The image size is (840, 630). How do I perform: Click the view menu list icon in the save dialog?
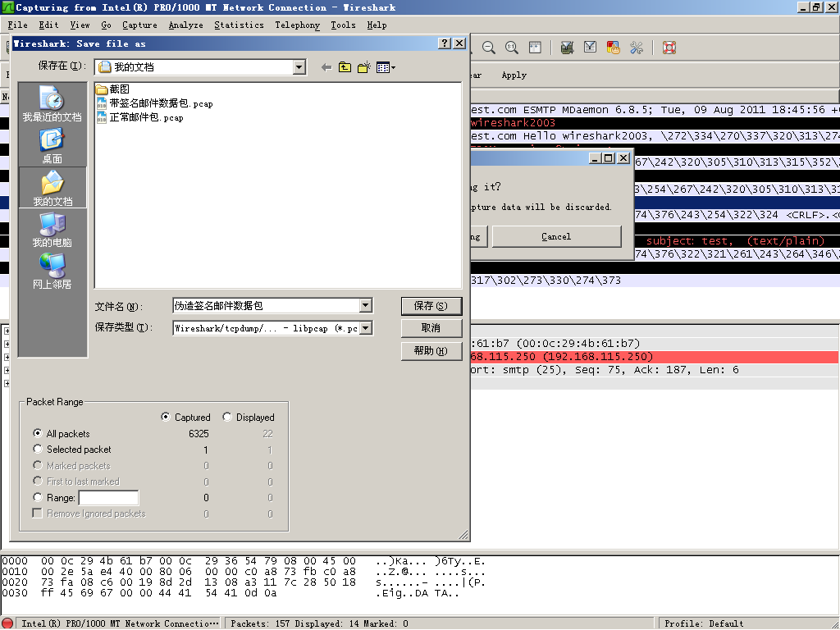point(382,67)
